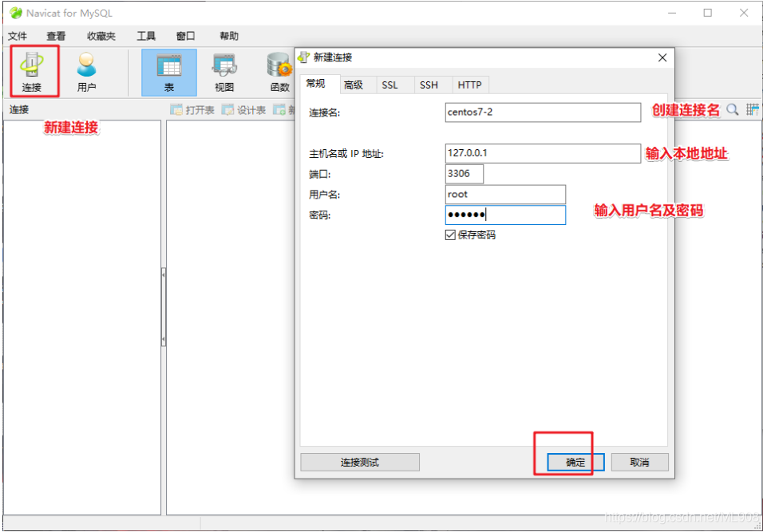Screen dimensions: 767x532
Task: Minimize the Navicat for MySQL window
Action: point(672,14)
